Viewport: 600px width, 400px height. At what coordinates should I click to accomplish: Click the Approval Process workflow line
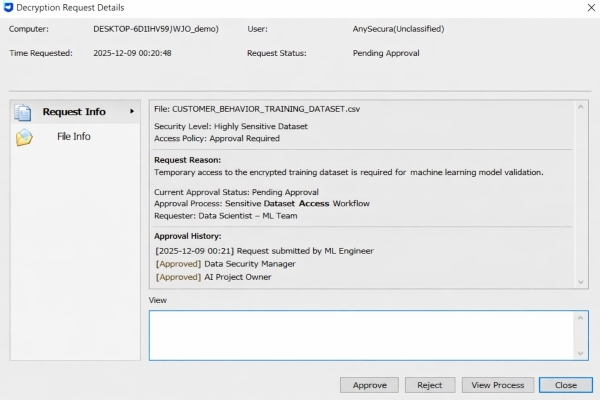click(x=262, y=204)
